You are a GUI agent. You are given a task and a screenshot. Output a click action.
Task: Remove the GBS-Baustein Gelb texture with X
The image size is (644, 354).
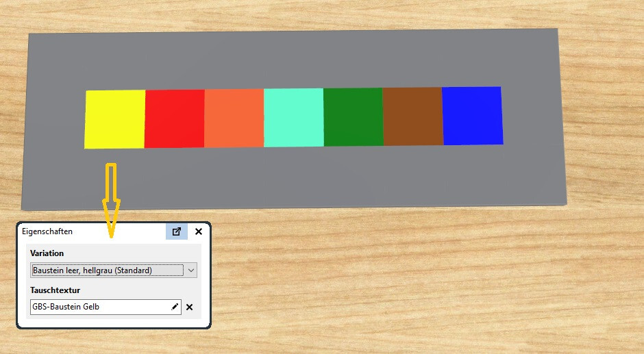(x=189, y=307)
